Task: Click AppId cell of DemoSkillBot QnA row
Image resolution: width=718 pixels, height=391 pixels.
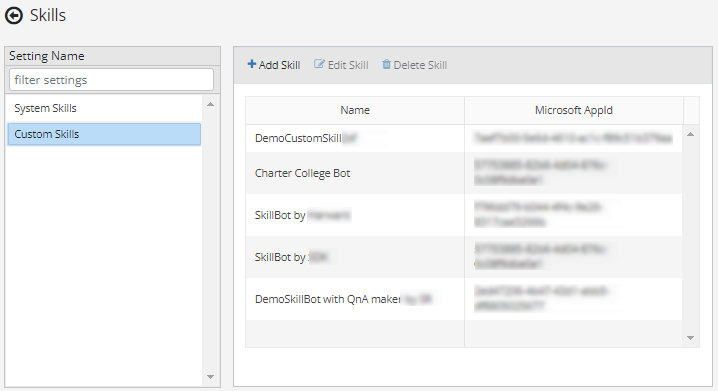Action: 573,299
